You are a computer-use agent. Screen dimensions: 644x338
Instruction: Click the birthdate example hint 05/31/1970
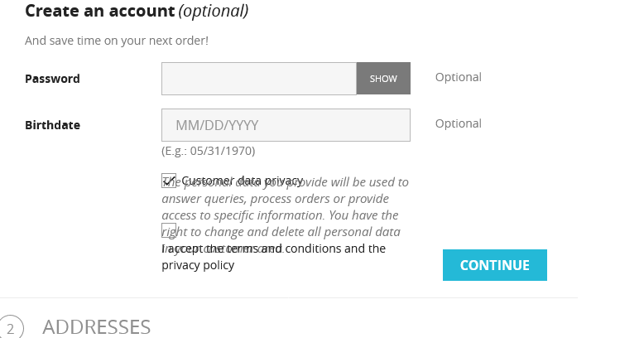pyautogui.click(x=208, y=151)
